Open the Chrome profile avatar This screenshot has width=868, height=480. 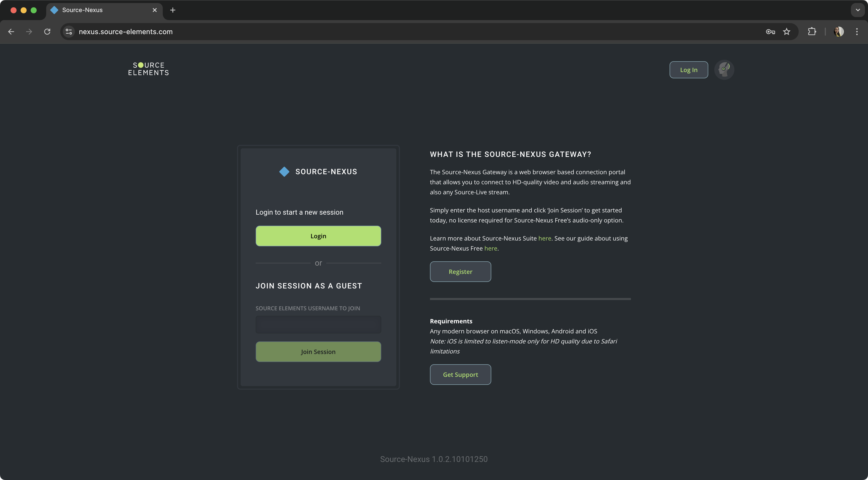point(838,32)
